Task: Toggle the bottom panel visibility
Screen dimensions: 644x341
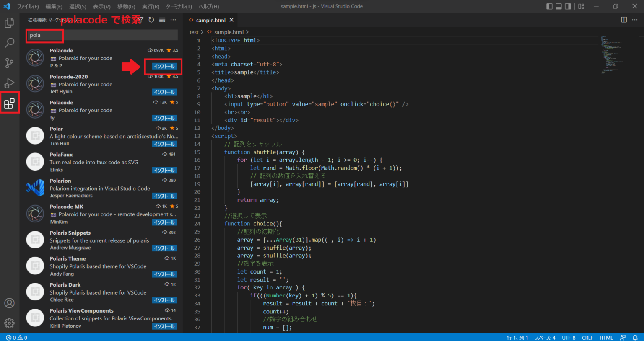Action: pos(558,6)
